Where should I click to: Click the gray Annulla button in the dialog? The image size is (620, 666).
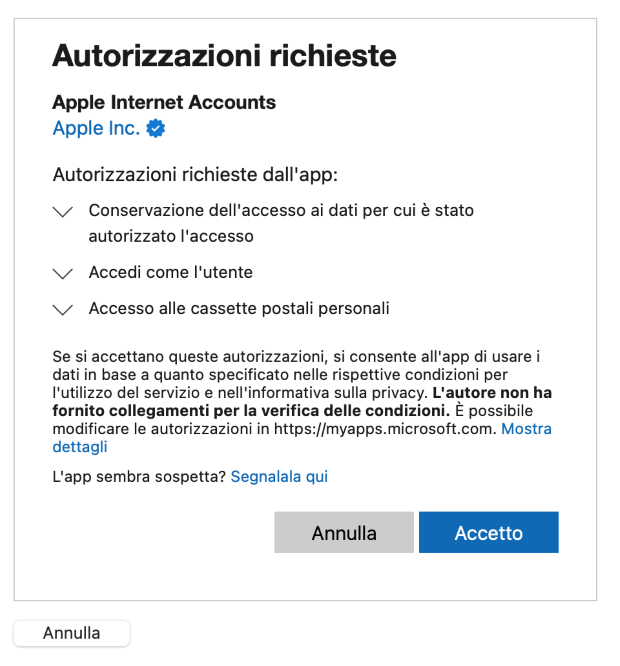click(344, 532)
